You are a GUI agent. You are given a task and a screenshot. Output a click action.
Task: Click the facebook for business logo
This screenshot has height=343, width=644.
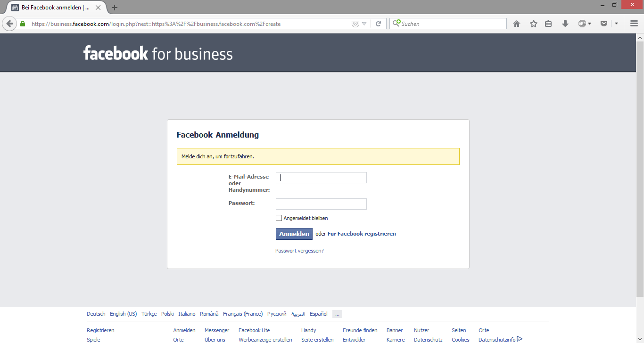158,53
